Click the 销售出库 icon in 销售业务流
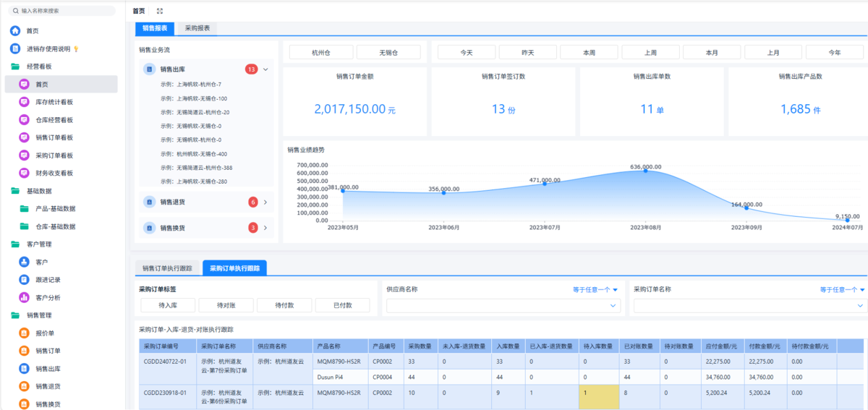The height and width of the screenshot is (410, 868). (149, 69)
